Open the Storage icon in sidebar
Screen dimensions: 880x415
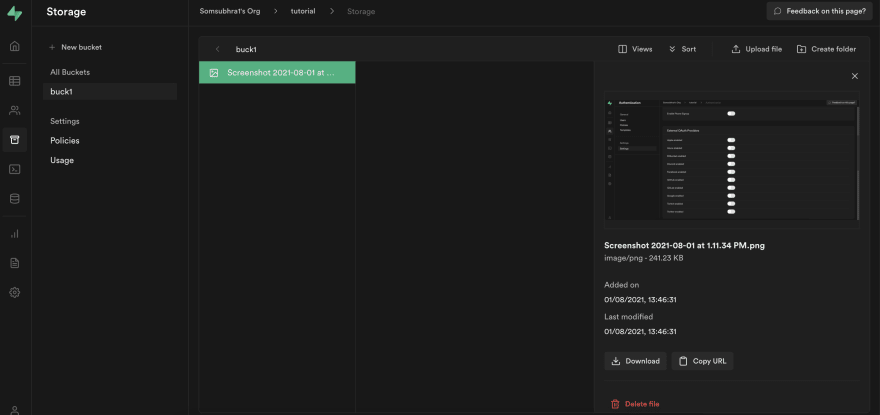15,140
